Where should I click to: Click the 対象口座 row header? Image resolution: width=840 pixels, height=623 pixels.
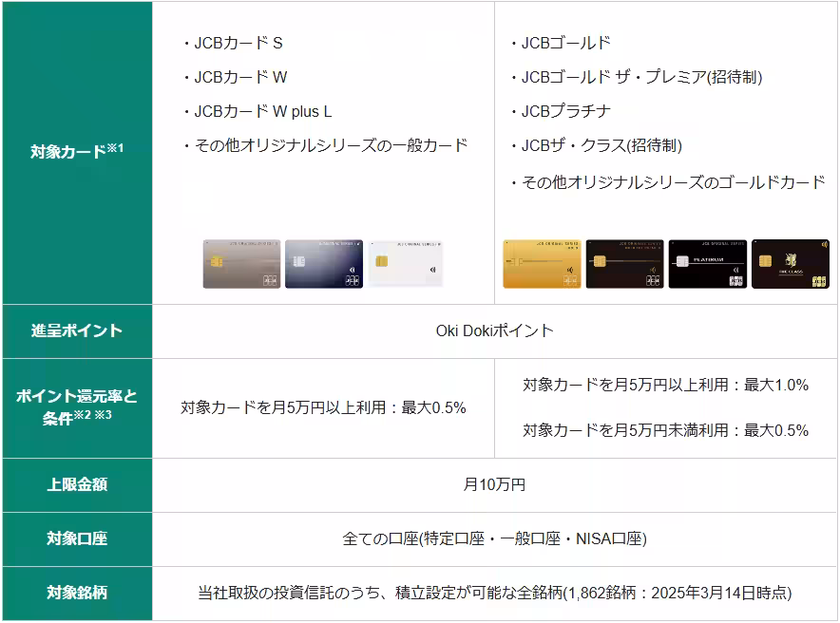77,538
